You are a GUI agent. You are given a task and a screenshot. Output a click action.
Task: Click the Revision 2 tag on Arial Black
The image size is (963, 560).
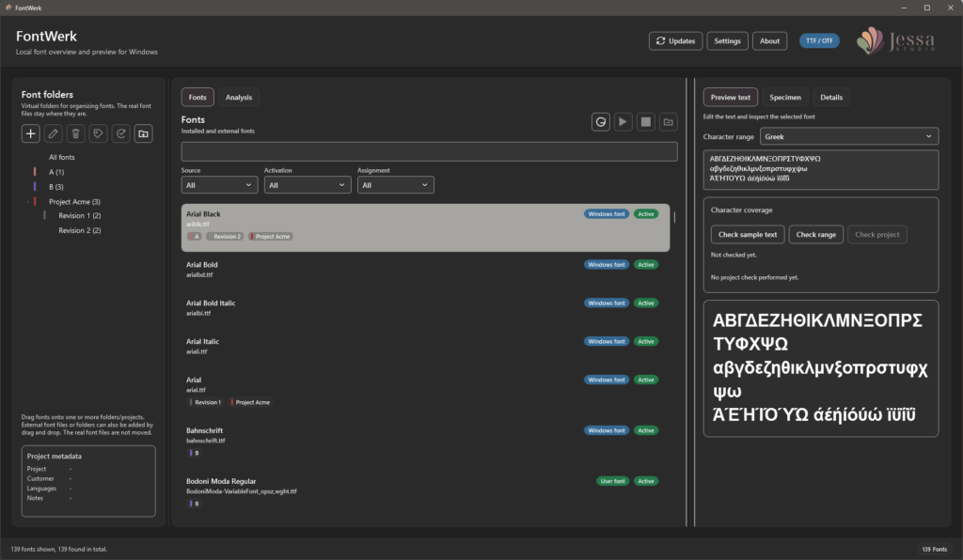(x=225, y=236)
